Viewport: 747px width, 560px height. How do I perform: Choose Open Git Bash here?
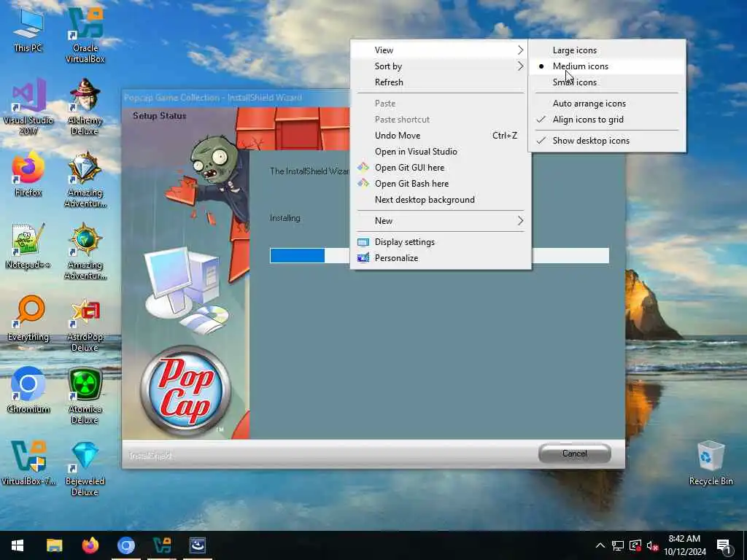441,184
